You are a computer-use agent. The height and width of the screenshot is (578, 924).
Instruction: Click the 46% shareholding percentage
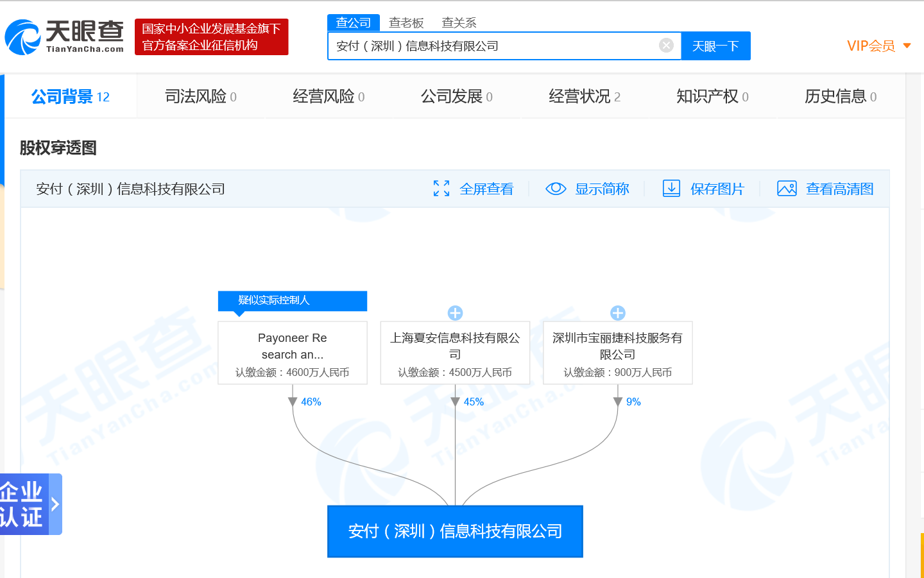311,402
